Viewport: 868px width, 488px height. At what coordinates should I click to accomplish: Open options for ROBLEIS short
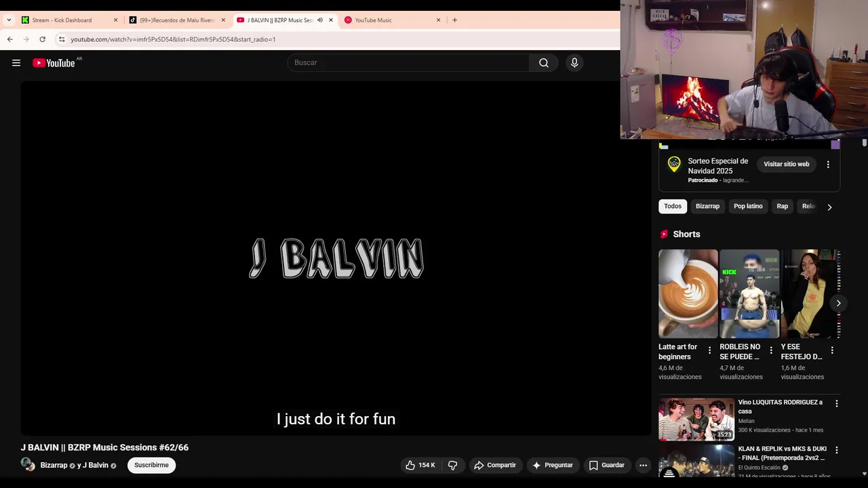click(x=771, y=350)
